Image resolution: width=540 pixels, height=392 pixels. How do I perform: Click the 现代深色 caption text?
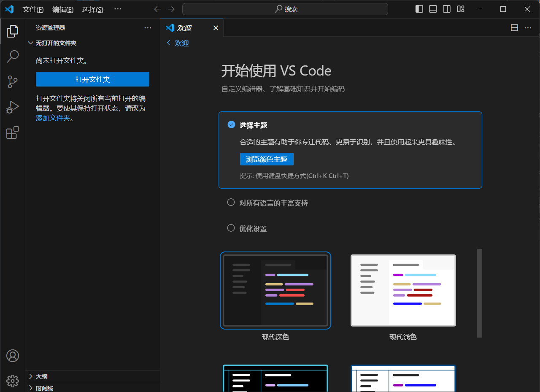point(275,337)
